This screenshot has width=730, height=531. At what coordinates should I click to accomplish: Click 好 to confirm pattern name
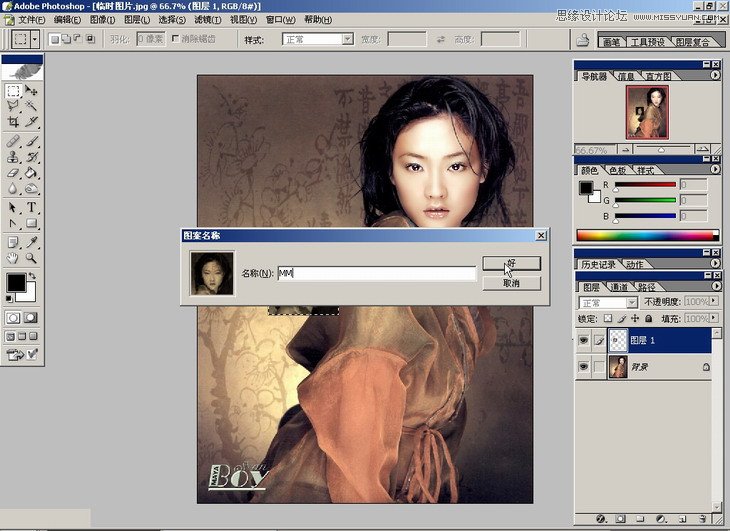coord(512,263)
